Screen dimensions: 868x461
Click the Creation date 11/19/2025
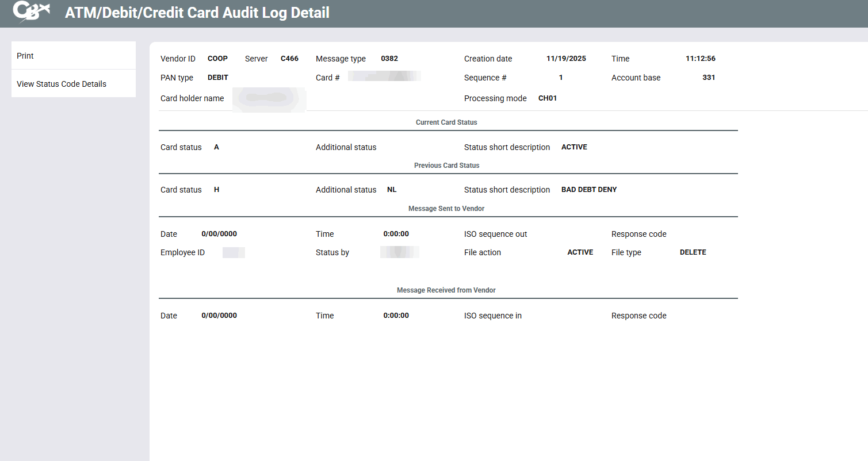(x=566, y=59)
